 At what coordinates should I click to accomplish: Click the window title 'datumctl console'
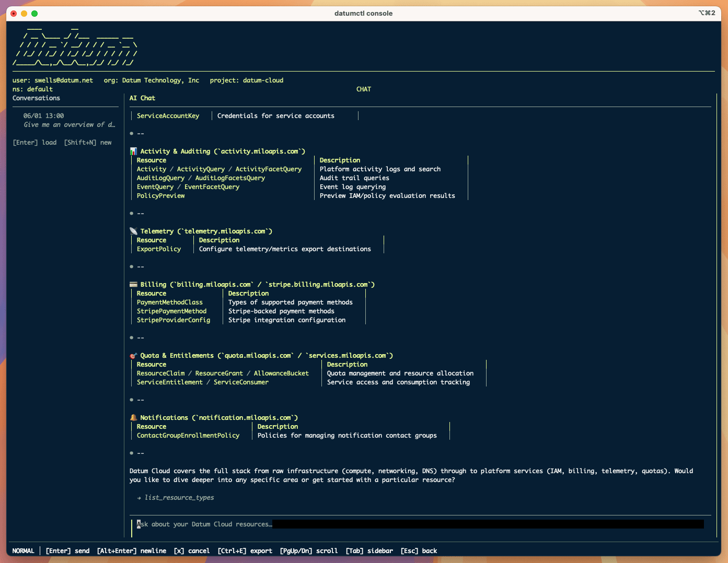(x=364, y=14)
